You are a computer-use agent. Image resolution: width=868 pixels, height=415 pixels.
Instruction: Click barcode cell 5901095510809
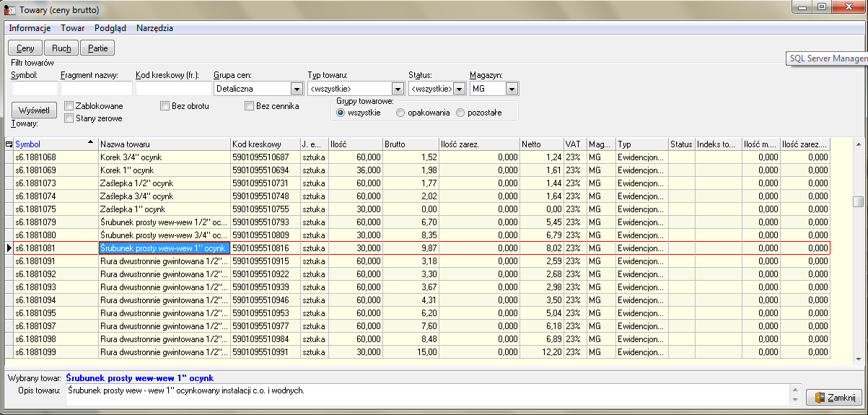point(266,235)
